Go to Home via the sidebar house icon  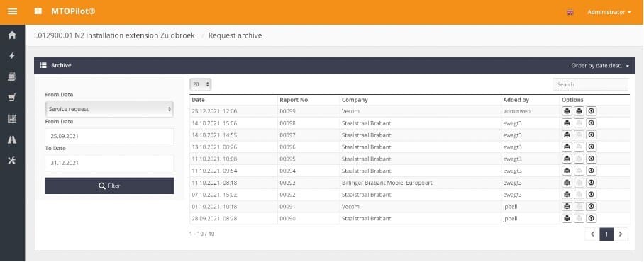click(x=12, y=35)
